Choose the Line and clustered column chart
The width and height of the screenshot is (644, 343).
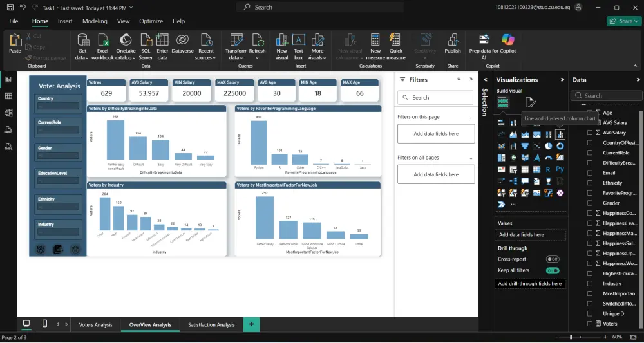[560, 134]
